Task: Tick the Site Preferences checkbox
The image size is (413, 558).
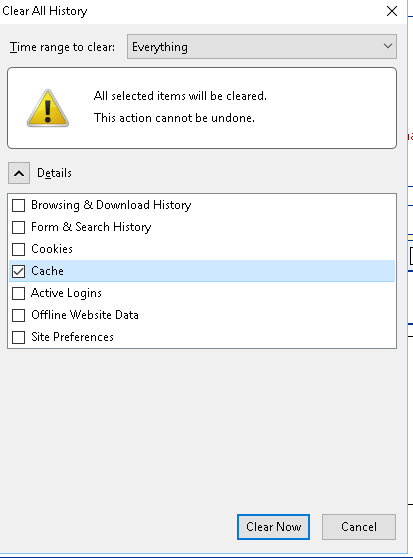Action: tap(18, 337)
